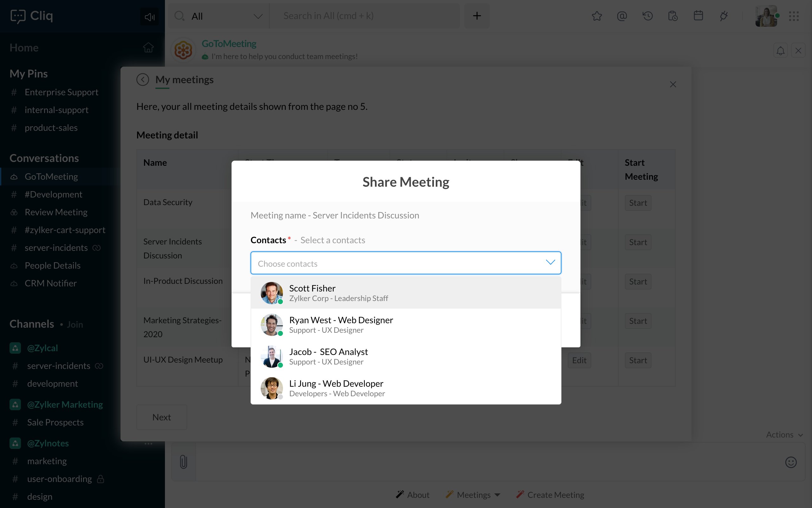Click Home in the sidebar
Screen dimensions: 812x508
click(24, 47)
